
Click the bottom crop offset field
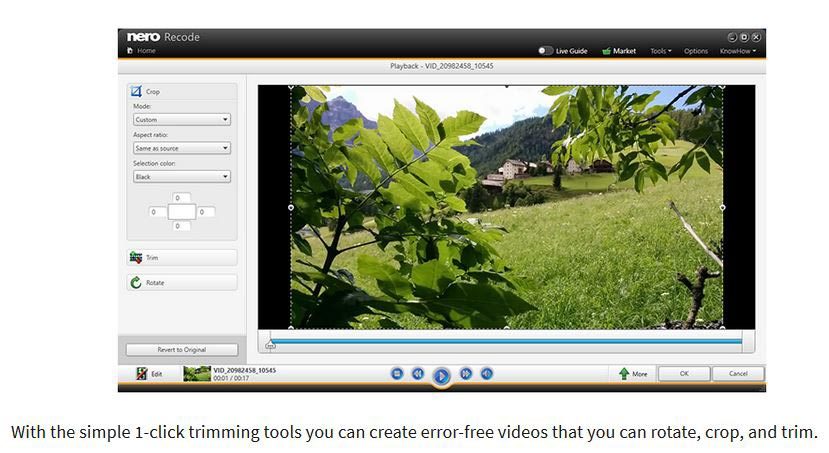tap(181, 226)
